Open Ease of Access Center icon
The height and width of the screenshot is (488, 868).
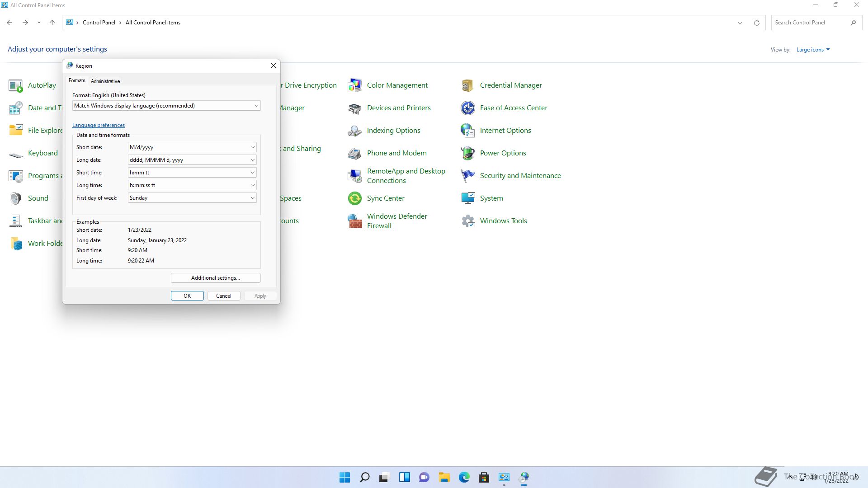[x=468, y=108]
